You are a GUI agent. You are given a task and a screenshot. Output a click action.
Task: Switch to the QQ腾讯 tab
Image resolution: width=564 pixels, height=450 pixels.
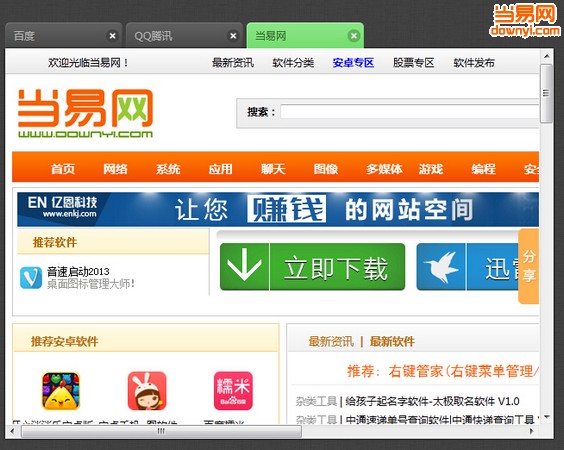185,35
